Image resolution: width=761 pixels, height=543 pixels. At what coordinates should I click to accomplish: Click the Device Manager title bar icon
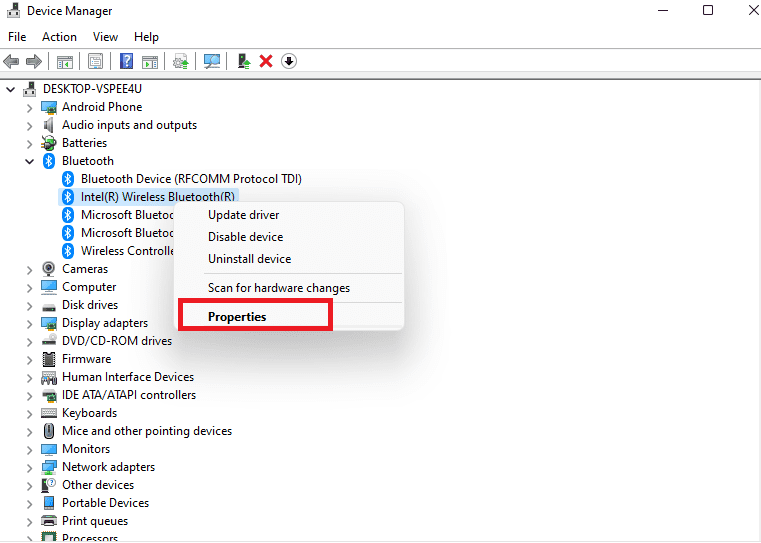click(x=13, y=11)
